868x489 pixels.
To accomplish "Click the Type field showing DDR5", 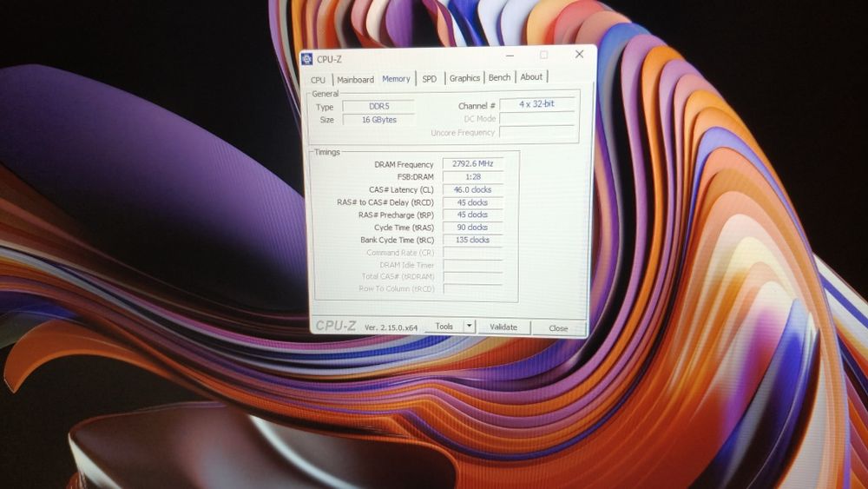I will tap(378, 106).
